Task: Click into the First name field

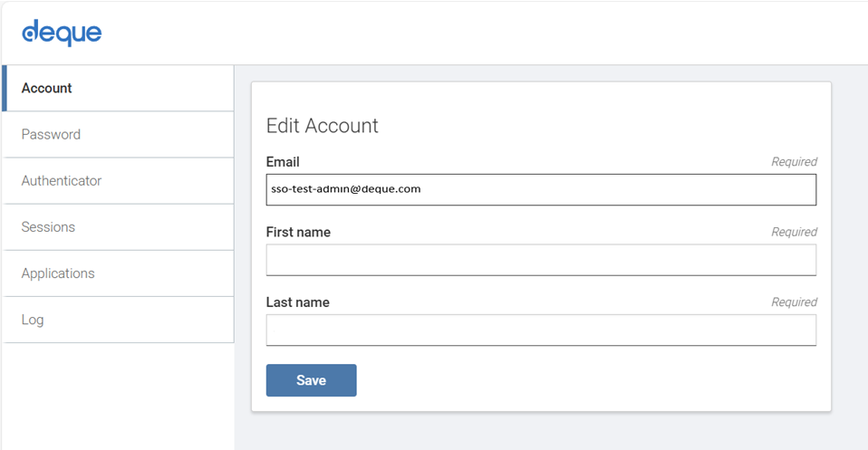Action: pyautogui.click(x=541, y=260)
